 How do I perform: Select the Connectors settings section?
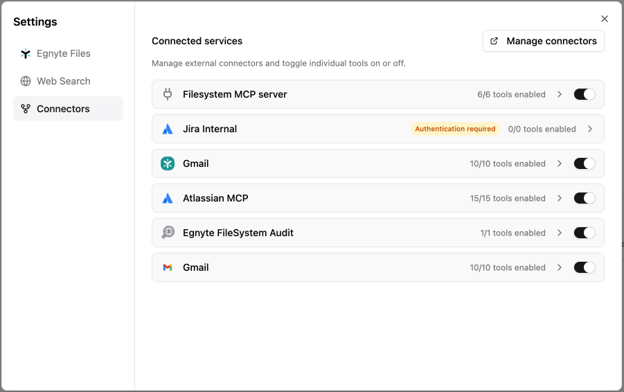68,109
